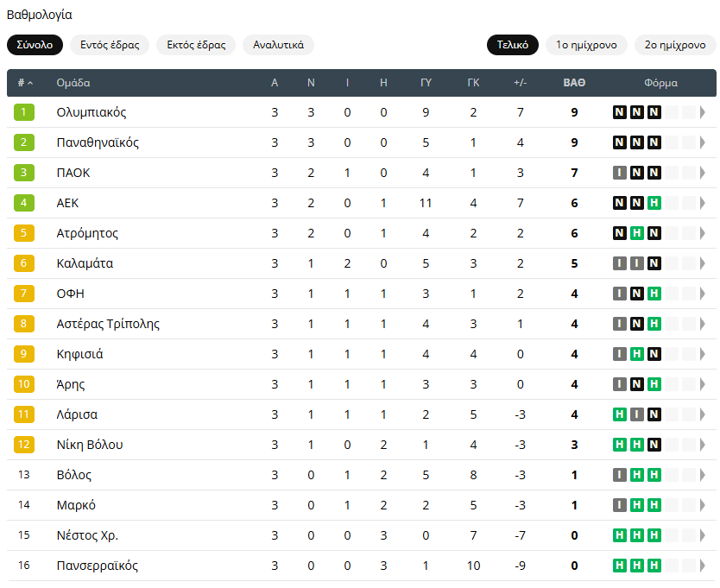Click the Λάρισα team name

(77, 414)
